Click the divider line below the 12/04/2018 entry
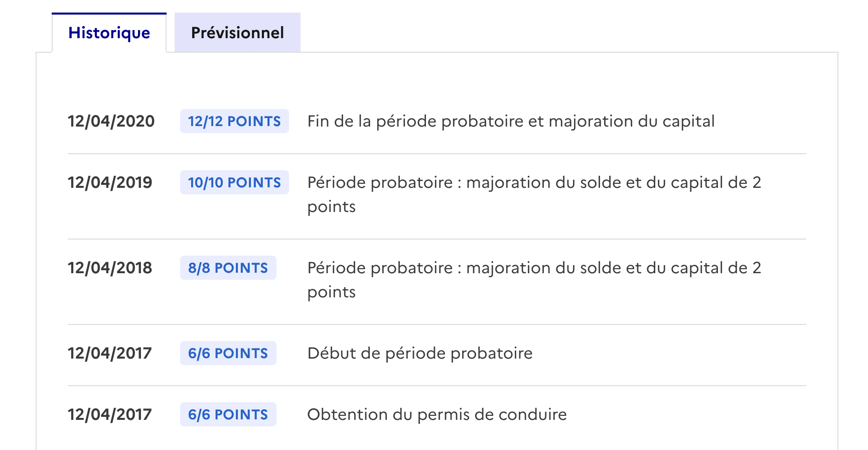This screenshot has width=868, height=450. [x=437, y=324]
